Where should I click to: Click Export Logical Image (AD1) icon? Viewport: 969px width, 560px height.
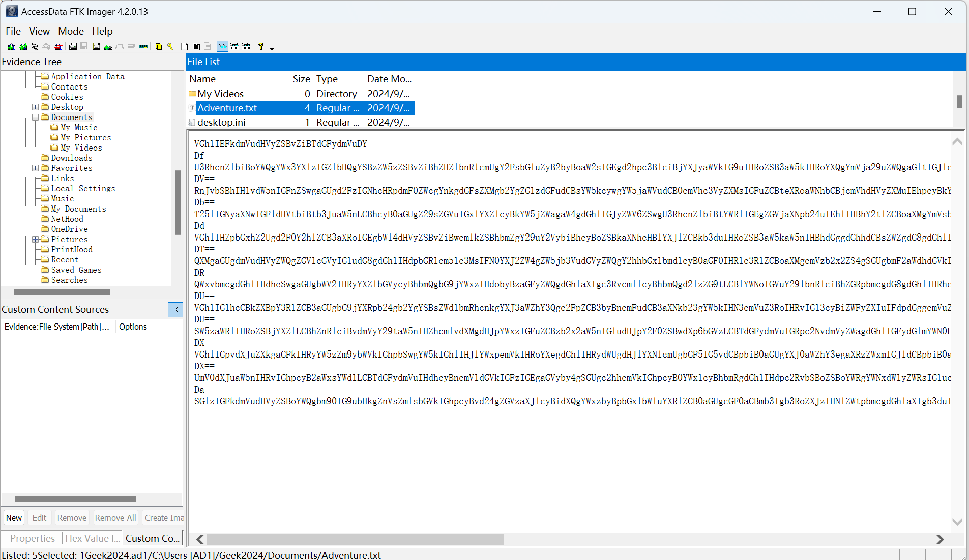(96, 46)
